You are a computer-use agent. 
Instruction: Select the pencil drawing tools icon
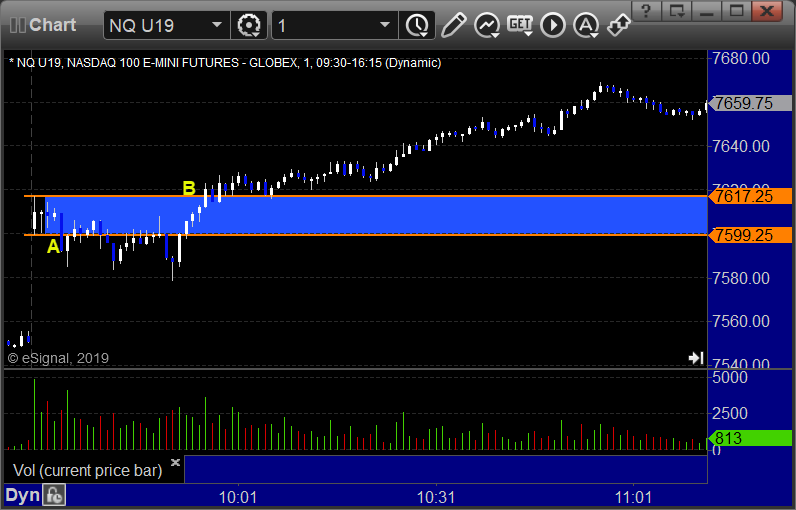click(x=453, y=25)
